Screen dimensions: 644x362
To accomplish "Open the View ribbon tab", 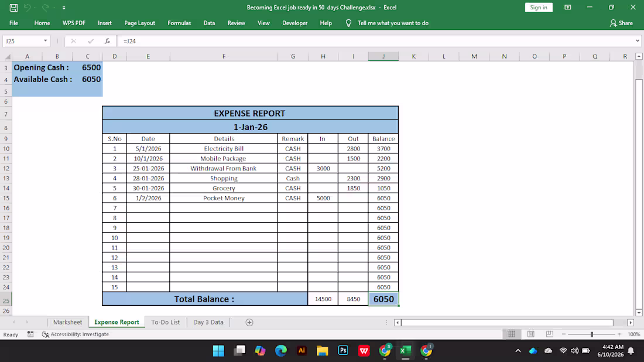I will 263,23.
